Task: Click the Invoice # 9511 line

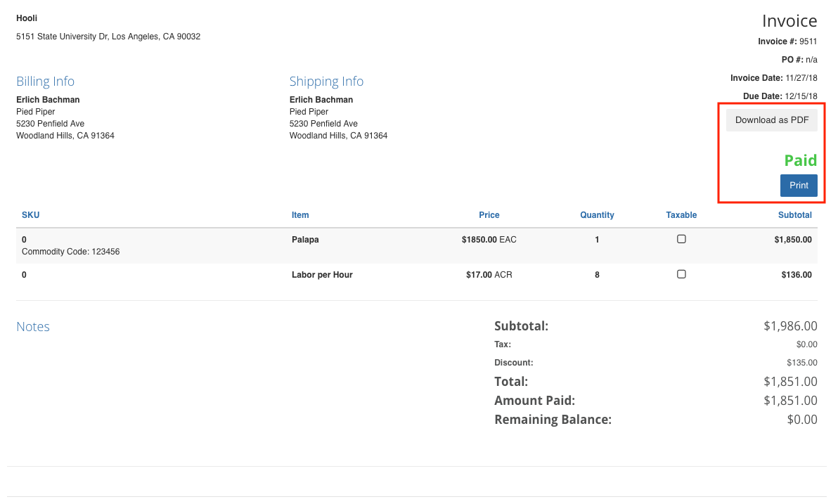Action: click(x=787, y=41)
